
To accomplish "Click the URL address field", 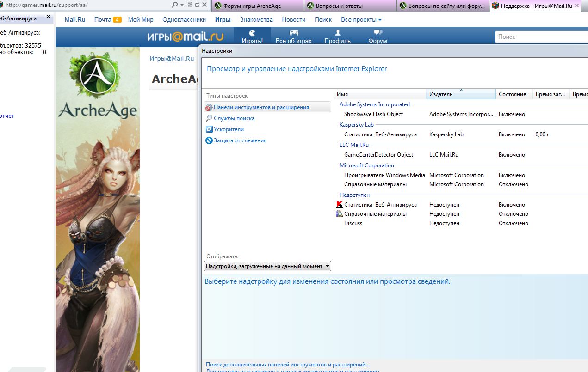I will pos(86,5).
